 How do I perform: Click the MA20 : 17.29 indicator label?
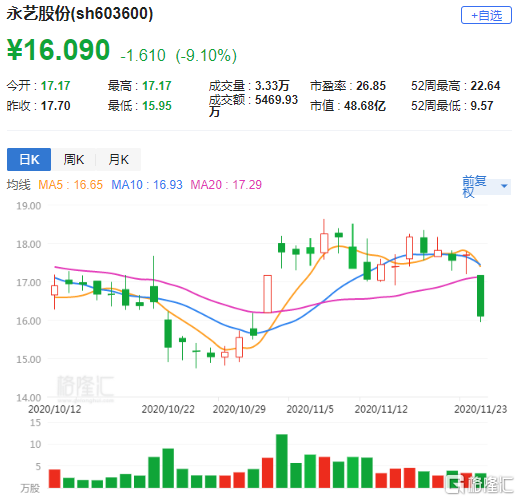click(x=226, y=185)
